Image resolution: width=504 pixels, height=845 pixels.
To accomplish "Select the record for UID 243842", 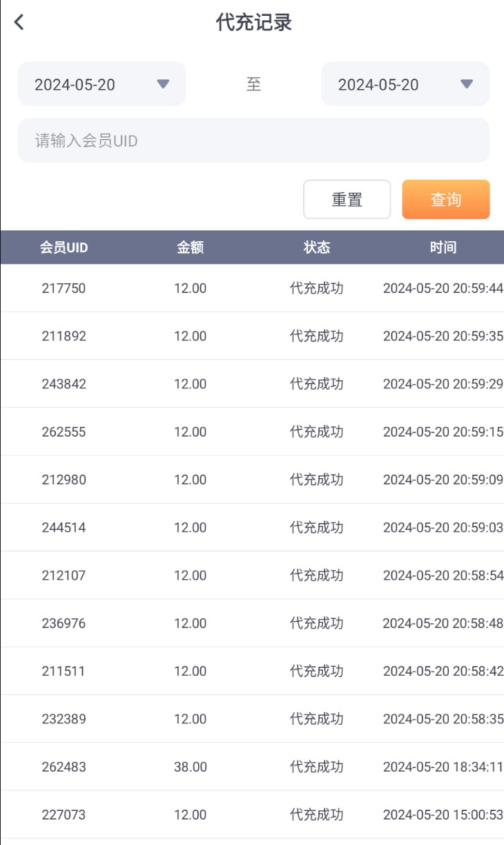I will click(x=64, y=384).
